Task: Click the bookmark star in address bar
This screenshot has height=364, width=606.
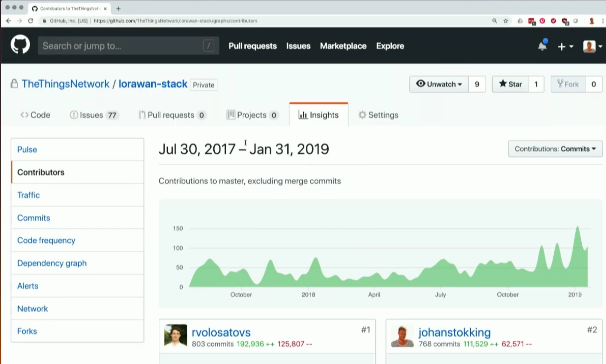Action: coord(506,21)
